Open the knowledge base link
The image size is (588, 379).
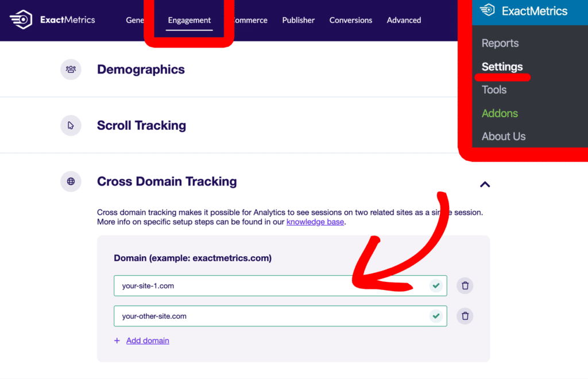click(x=315, y=222)
